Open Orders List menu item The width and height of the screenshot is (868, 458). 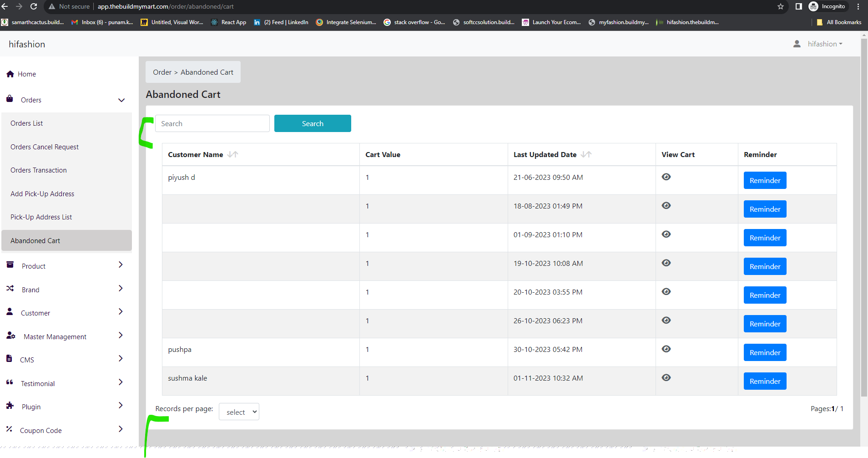tap(66, 123)
